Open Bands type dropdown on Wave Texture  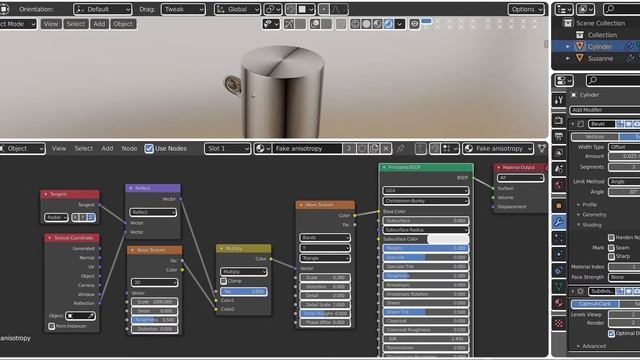coord(325,238)
